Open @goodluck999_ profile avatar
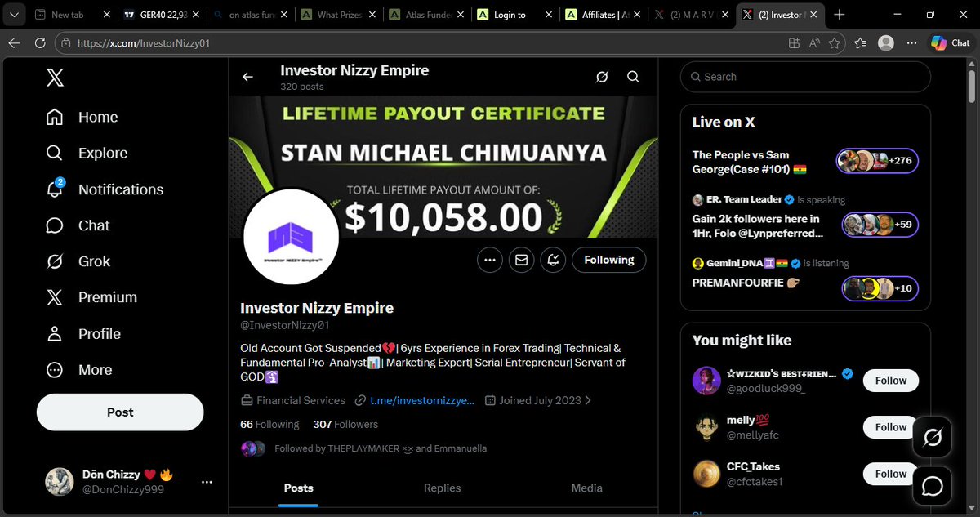 [706, 381]
